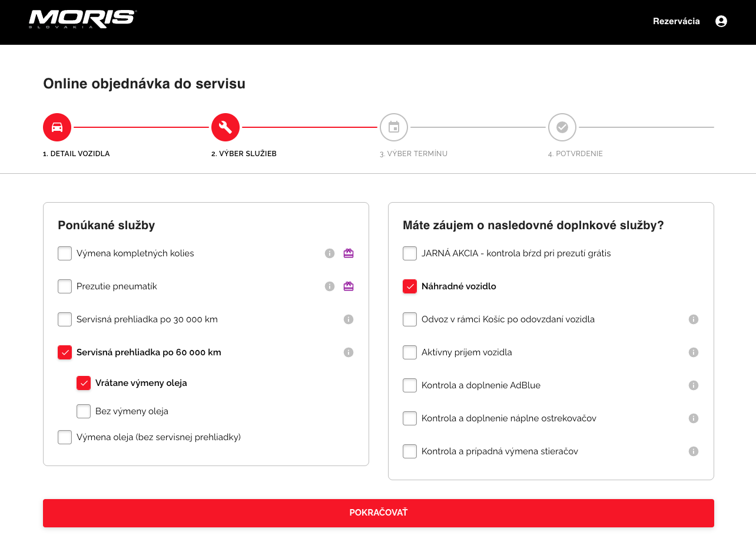The height and width of the screenshot is (558, 756).
Task: Open gift icon next to Výmena kompletných kolies
Action: click(349, 253)
